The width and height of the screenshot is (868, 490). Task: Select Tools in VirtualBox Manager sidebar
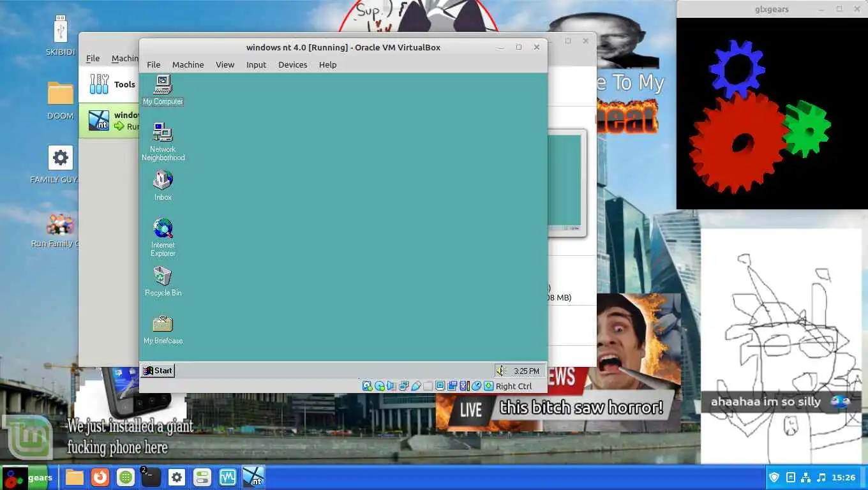(109, 84)
